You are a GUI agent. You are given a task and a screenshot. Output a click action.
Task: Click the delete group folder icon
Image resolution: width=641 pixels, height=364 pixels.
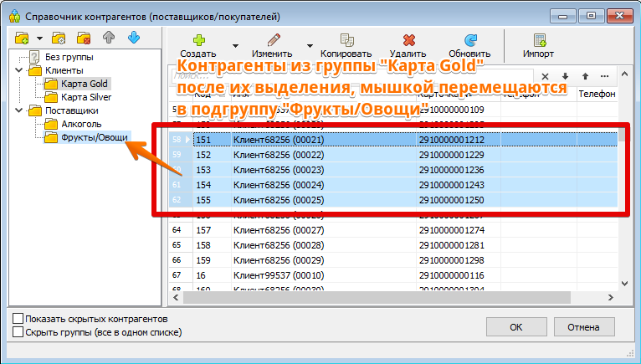point(84,38)
